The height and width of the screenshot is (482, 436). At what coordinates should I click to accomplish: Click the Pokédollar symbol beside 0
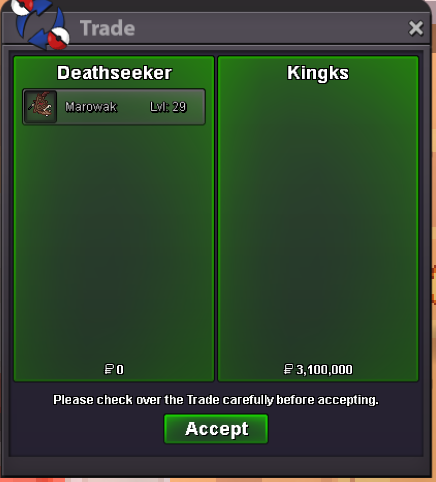(109, 369)
